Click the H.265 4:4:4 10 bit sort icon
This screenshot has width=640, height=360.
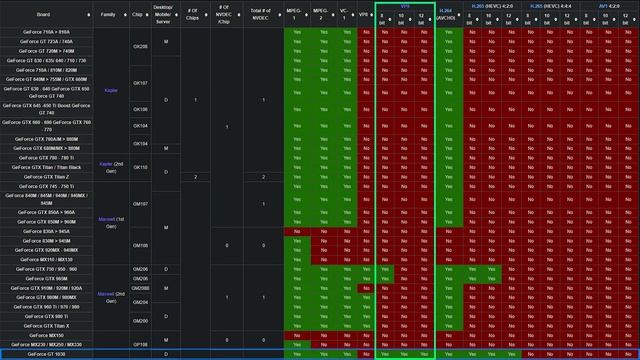tap(556, 19)
